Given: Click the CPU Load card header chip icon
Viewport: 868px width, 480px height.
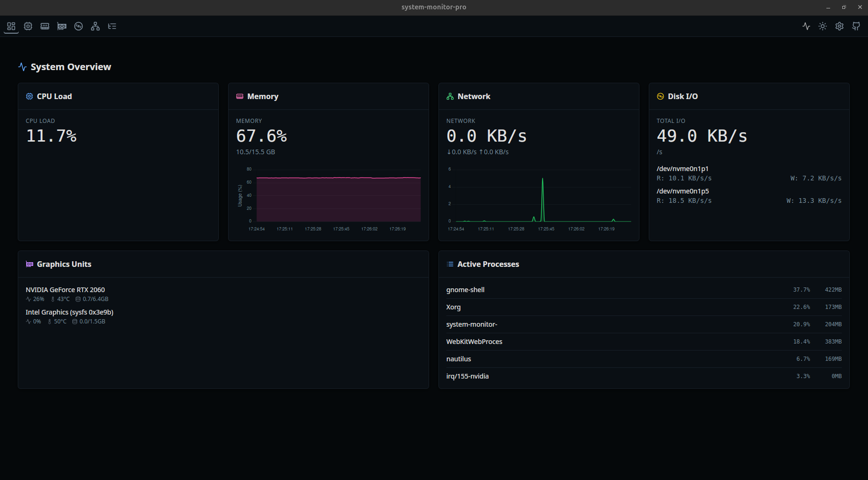Looking at the screenshot, I should click(x=29, y=96).
